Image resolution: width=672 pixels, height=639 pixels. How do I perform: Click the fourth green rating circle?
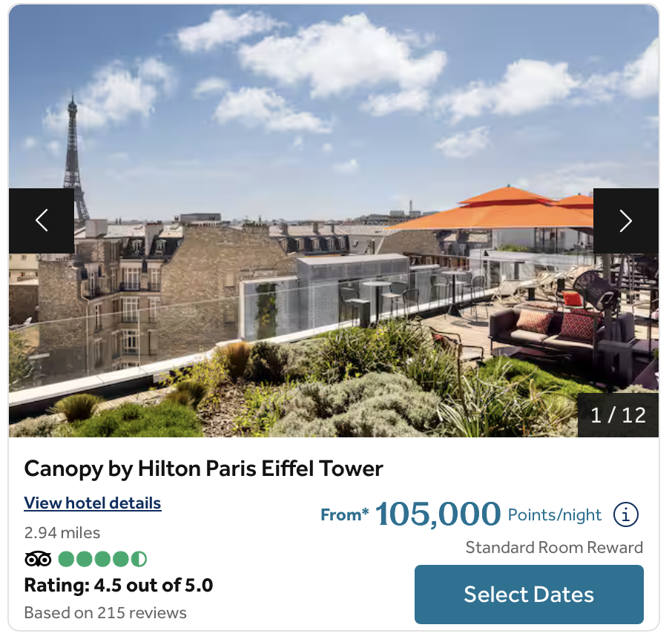pyautogui.click(x=121, y=559)
